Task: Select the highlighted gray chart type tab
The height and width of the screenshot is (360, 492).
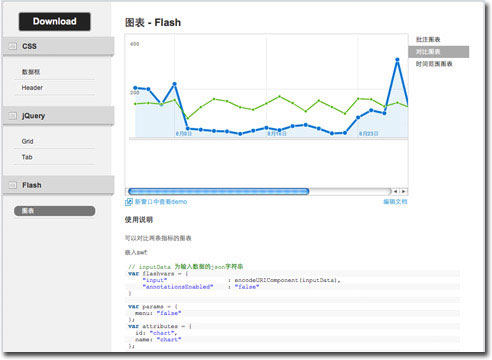Action: point(439,52)
